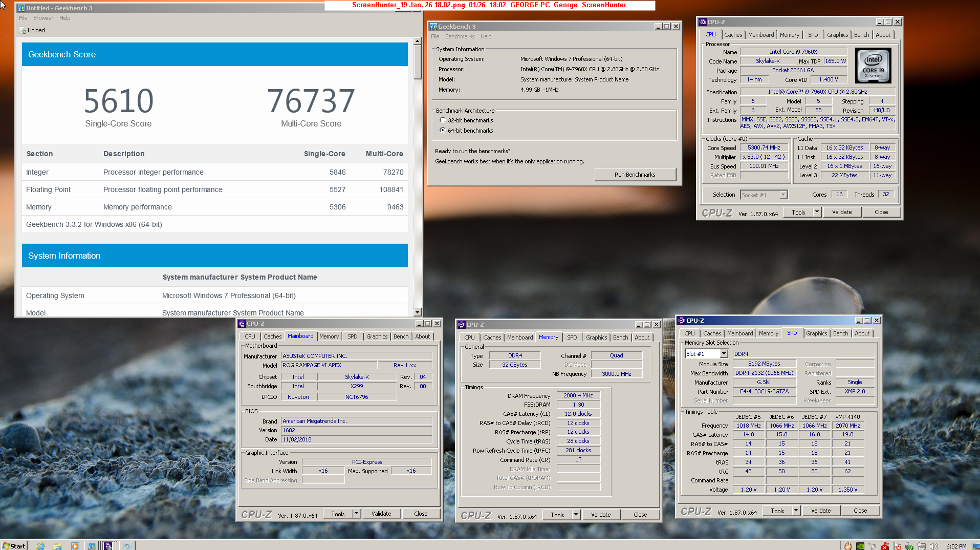The width and height of the screenshot is (980, 550).
Task: Open Internet Explorer from the taskbar
Action: [x=41, y=546]
